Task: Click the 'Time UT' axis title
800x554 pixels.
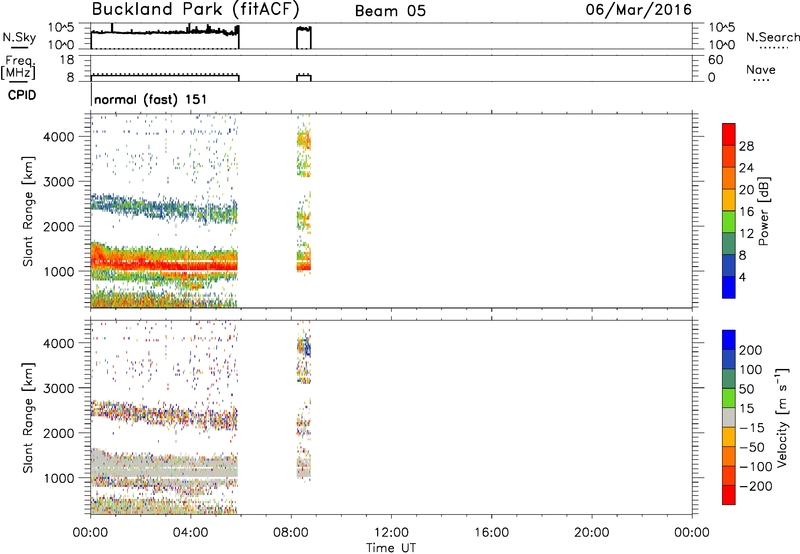Action: tap(391, 548)
